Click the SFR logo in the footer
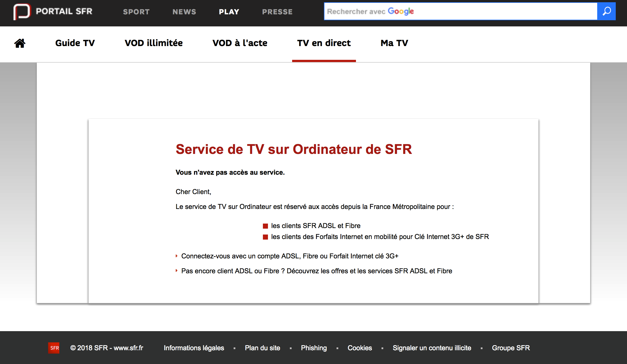The width and height of the screenshot is (627, 364). click(x=54, y=348)
